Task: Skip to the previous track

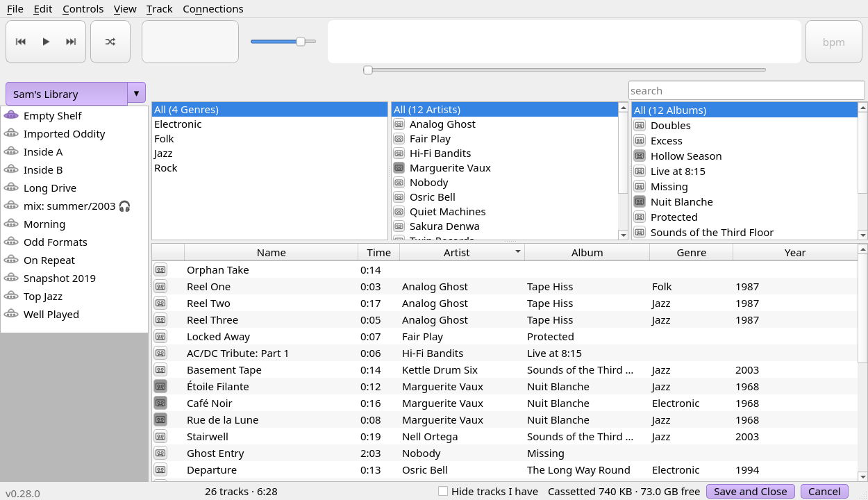Action: click(21, 42)
